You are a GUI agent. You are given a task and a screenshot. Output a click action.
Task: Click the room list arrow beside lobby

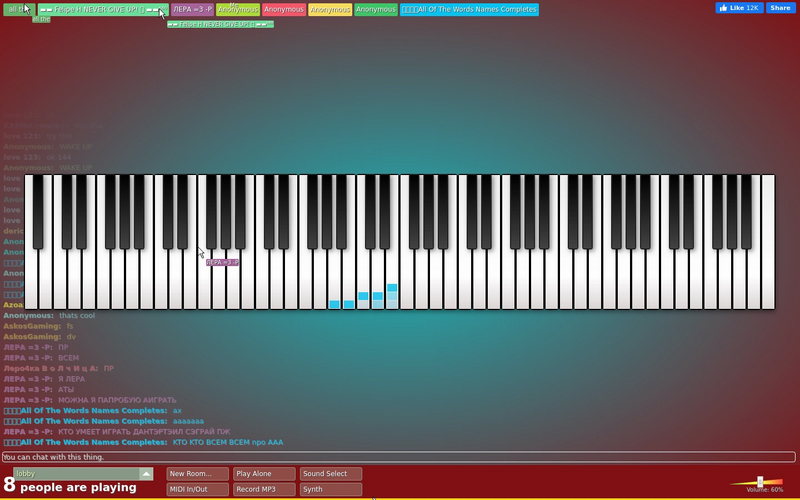(x=146, y=473)
